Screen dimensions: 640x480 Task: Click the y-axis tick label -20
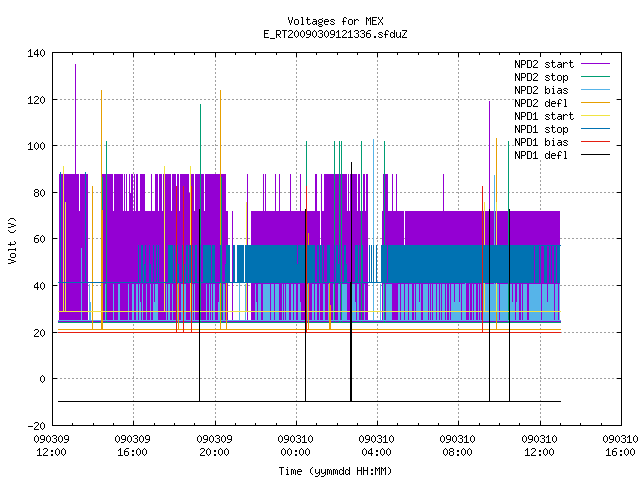pos(36,426)
